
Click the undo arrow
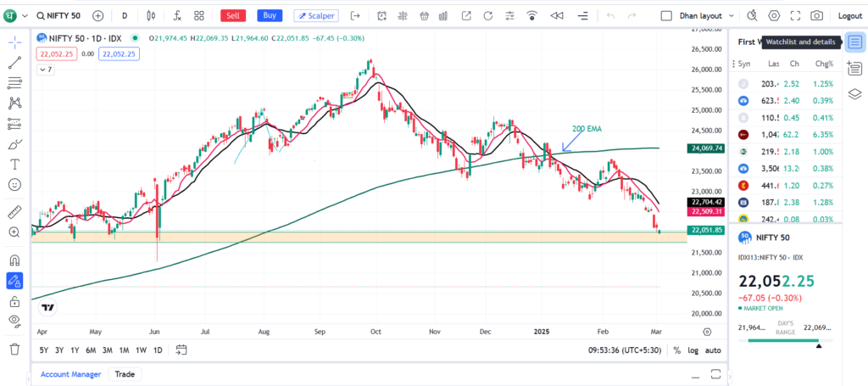point(610,15)
